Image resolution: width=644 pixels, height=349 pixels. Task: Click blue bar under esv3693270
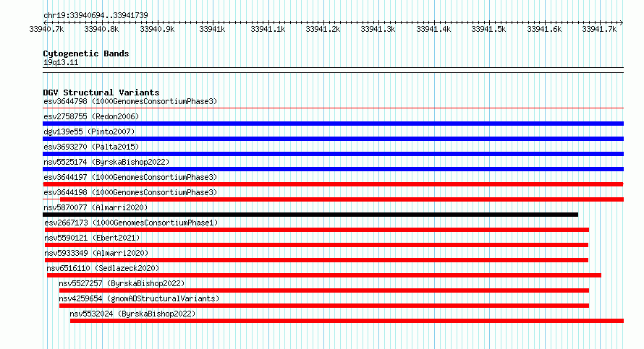point(333,154)
